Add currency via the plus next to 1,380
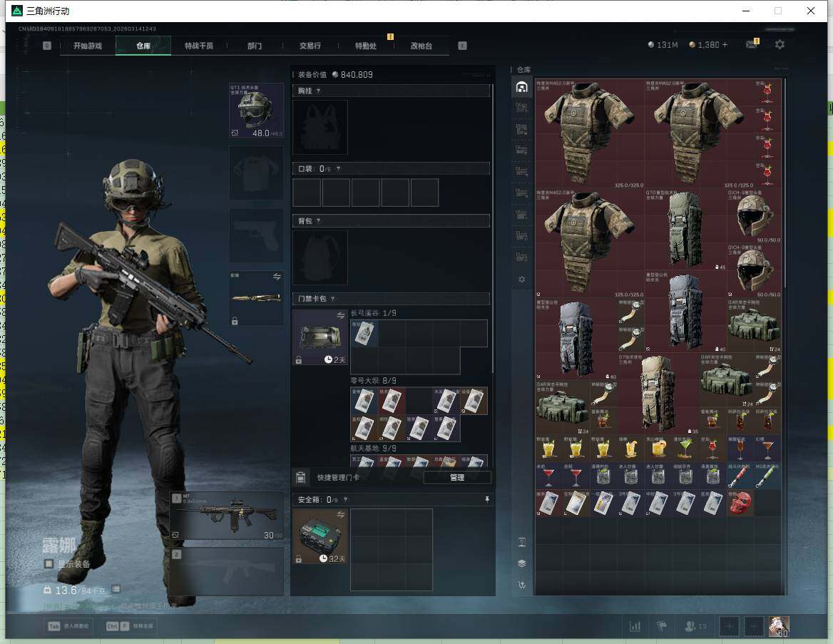Screen dimensions: 833x644 [x=725, y=45]
